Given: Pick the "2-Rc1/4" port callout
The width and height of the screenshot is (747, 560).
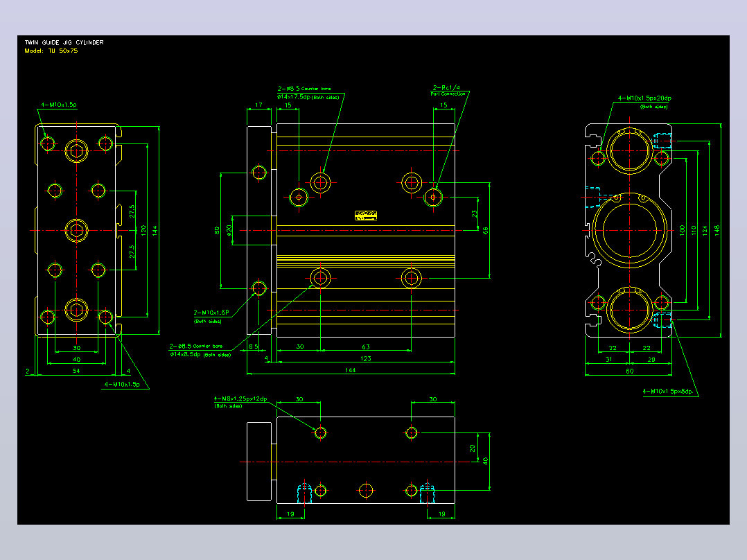Looking at the screenshot, I should [x=446, y=88].
